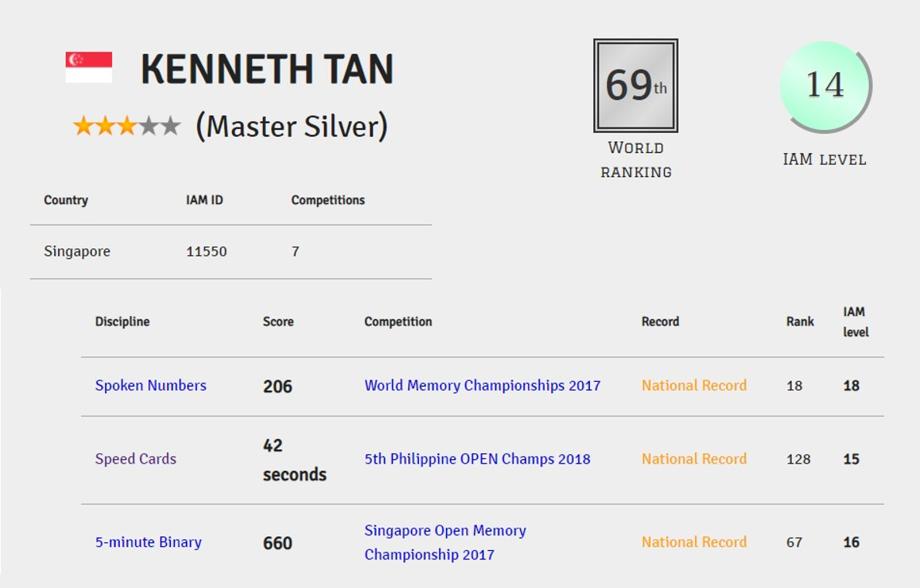Click the Singapore flag icon

tap(89, 66)
